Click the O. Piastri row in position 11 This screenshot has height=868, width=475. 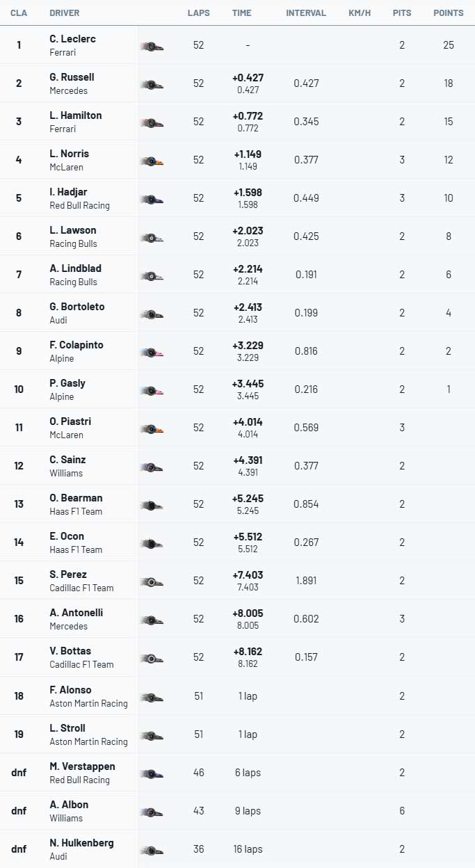point(237,428)
